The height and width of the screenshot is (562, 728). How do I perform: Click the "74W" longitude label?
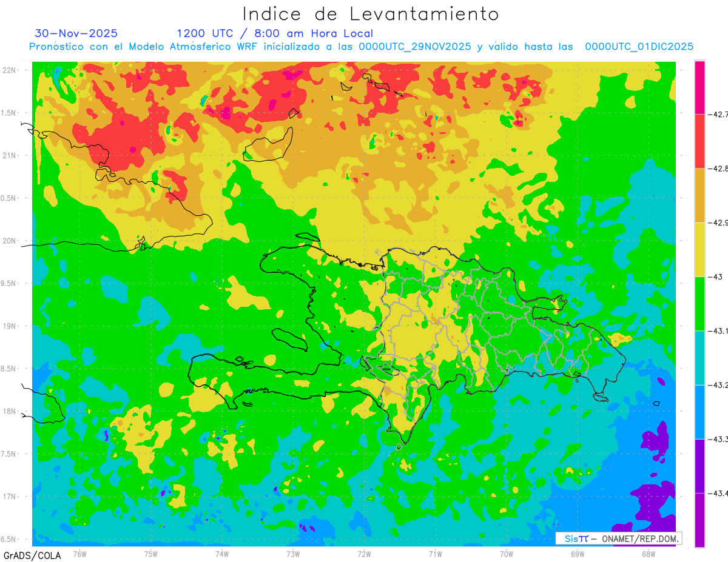[222, 554]
